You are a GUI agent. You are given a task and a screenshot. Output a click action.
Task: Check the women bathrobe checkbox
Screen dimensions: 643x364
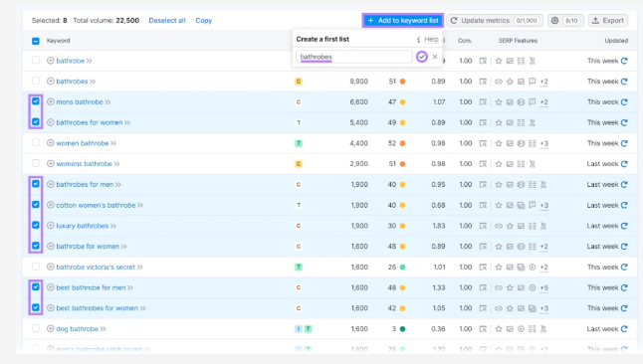click(36, 142)
